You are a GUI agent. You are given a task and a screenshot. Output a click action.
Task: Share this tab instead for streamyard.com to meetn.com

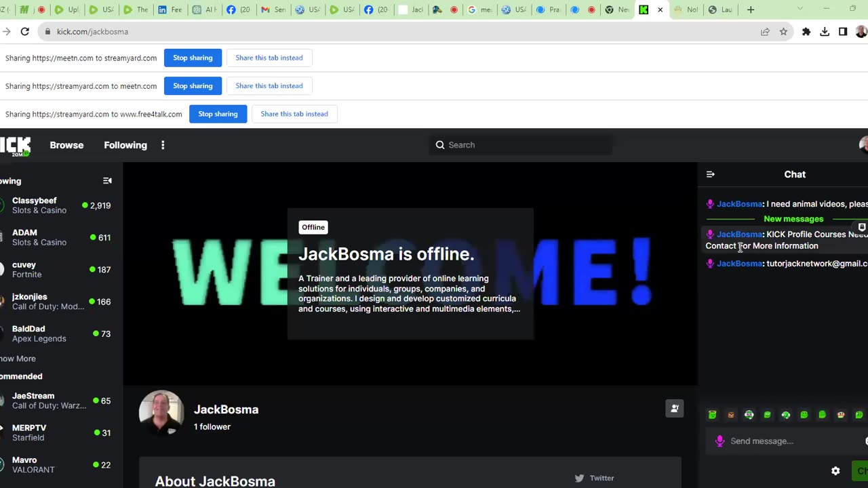269,86
